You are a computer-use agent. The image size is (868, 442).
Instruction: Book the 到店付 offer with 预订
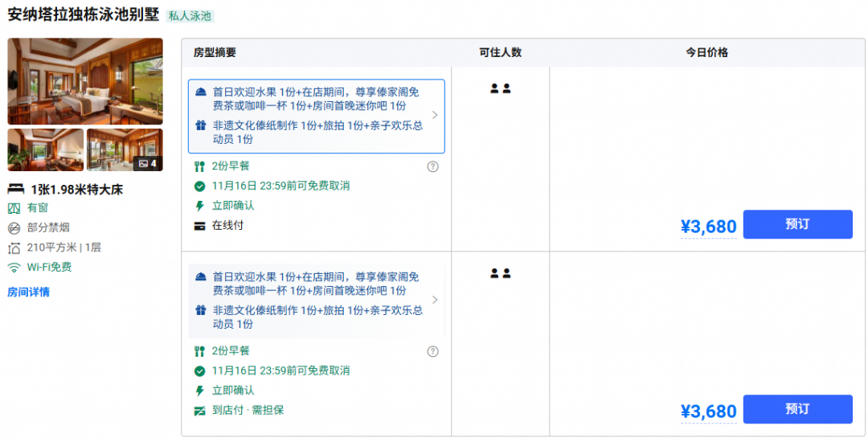coord(798,409)
